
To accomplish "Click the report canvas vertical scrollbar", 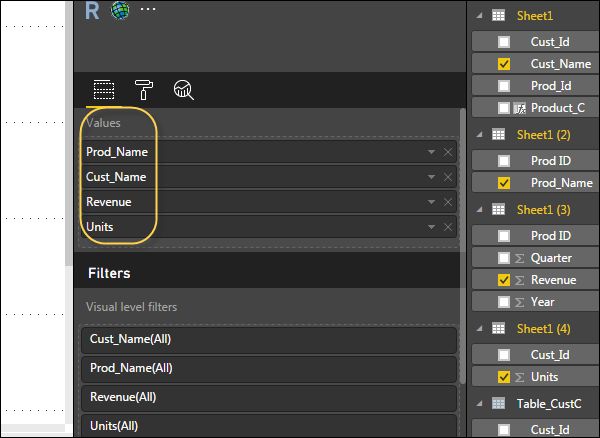I will [69, 134].
